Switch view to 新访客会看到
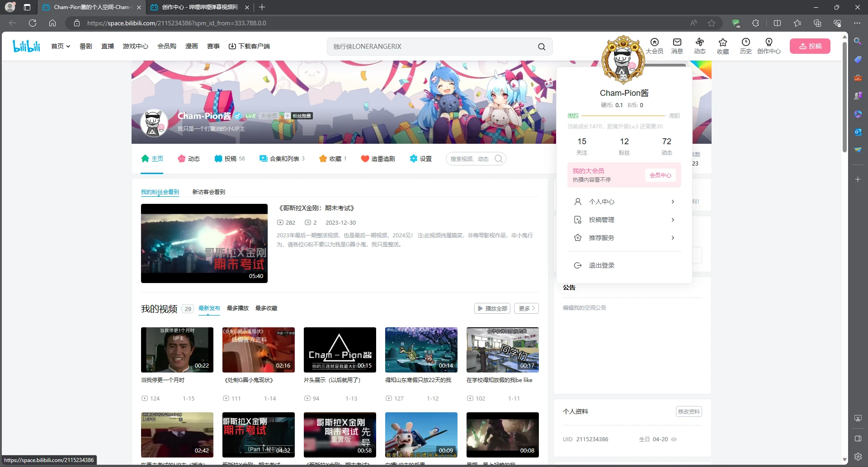This screenshot has height=467, width=868. click(x=208, y=191)
